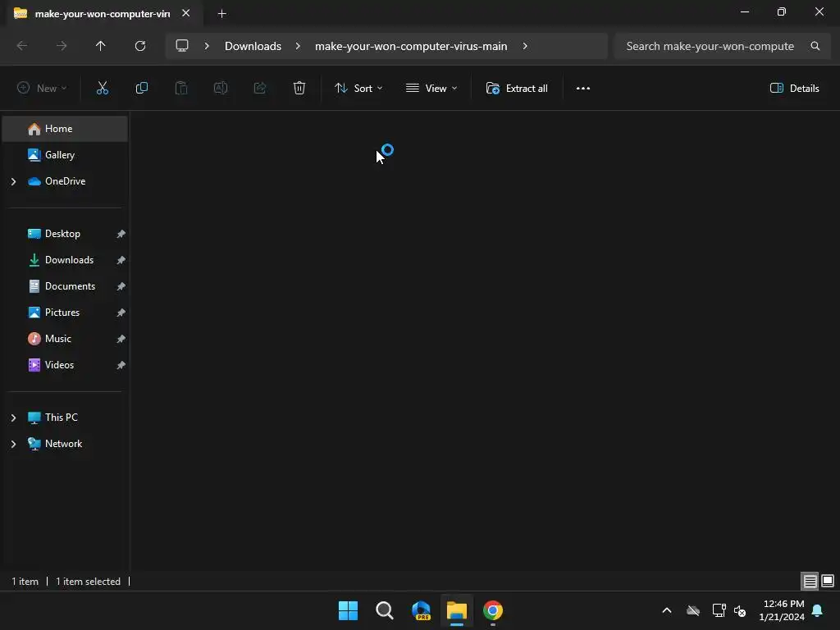This screenshot has width=840, height=630.
Task: Click make-your-won-computer-virus-main breadcrumb
Action: [x=411, y=46]
